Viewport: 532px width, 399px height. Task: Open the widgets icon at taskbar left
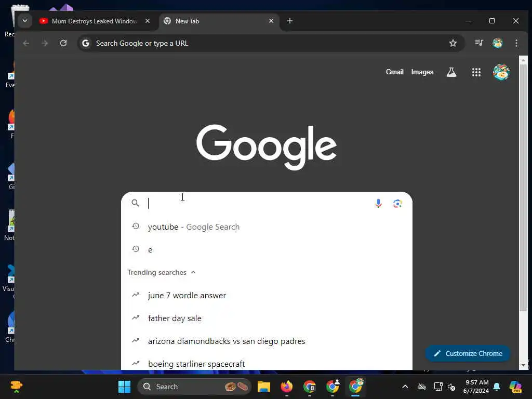(x=16, y=387)
